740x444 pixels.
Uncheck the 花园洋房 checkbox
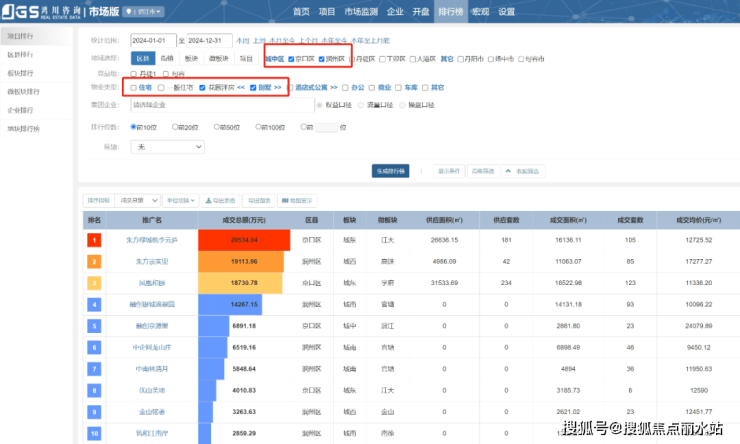pos(202,88)
